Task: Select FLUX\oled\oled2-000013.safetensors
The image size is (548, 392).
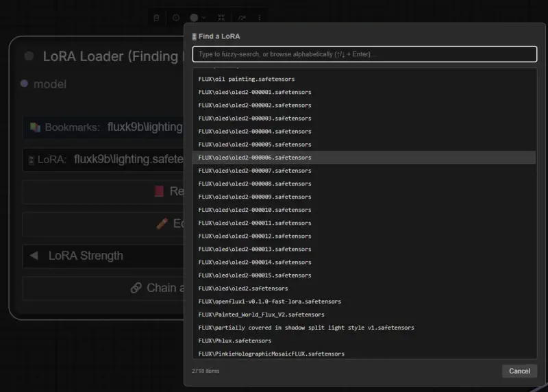Action: 364,249
